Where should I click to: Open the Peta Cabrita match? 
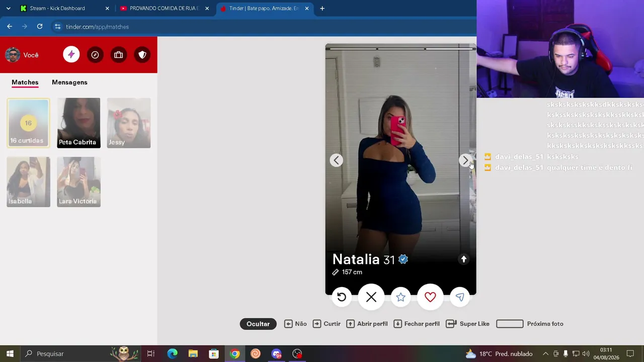click(x=78, y=123)
